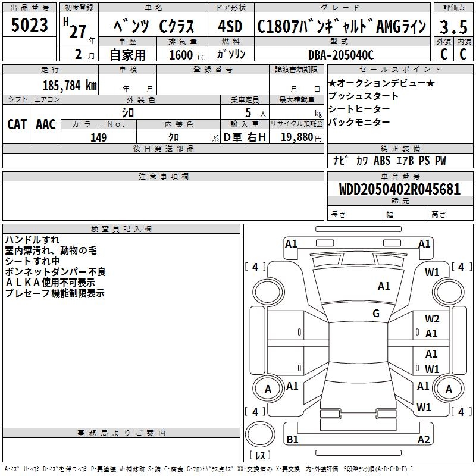Screen dimensions: 476x476
Task: Select the overall score 3.5
Action: (453, 26)
